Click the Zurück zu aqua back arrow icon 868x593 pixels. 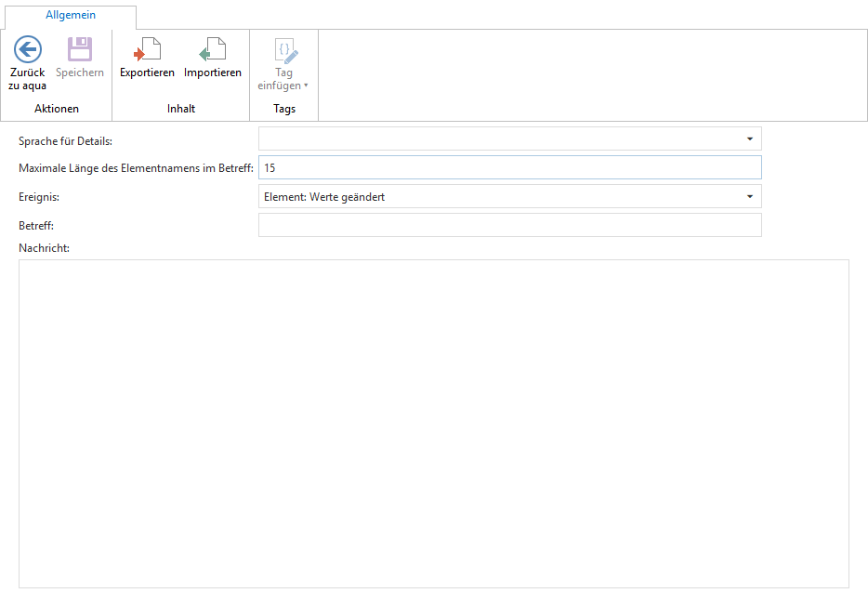[28, 49]
